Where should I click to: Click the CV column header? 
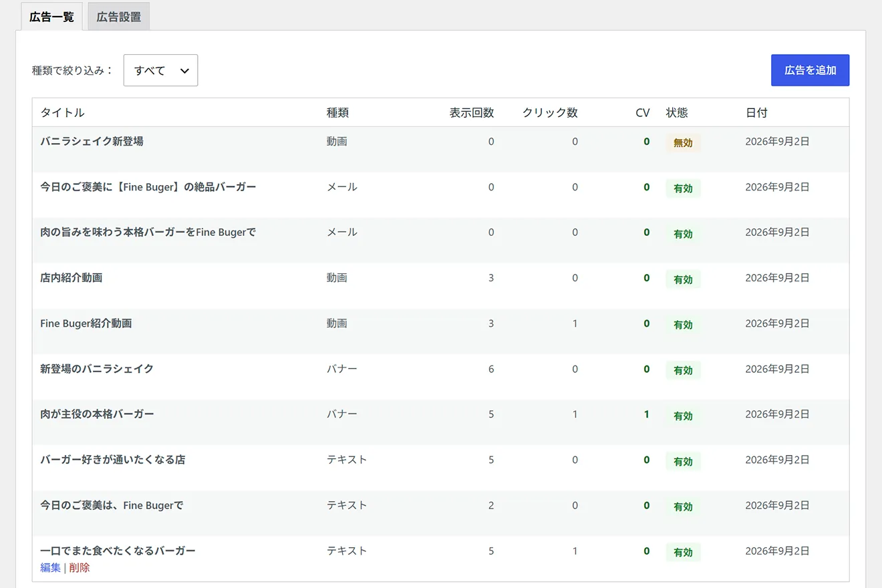(642, 113)
